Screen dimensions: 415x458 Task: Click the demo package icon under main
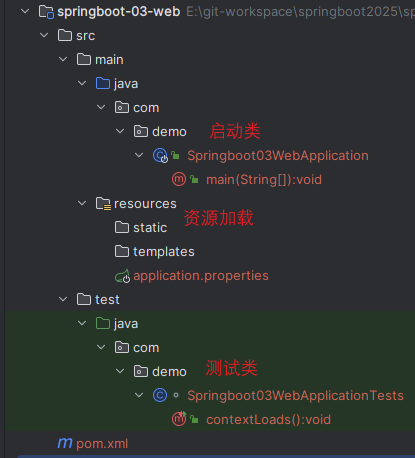(141, 131)
